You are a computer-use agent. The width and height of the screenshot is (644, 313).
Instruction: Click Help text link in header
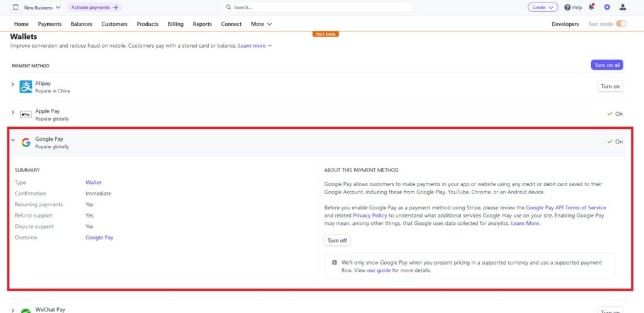577,8
